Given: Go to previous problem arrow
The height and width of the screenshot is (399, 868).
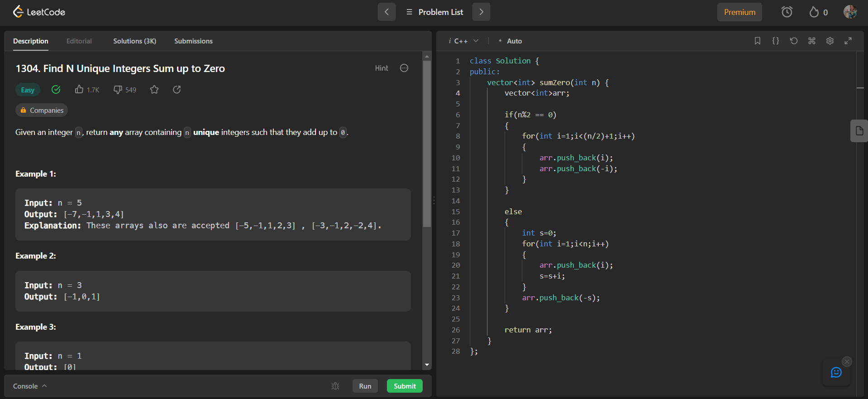Looking at the screenshot, I should tap(386, 12).
